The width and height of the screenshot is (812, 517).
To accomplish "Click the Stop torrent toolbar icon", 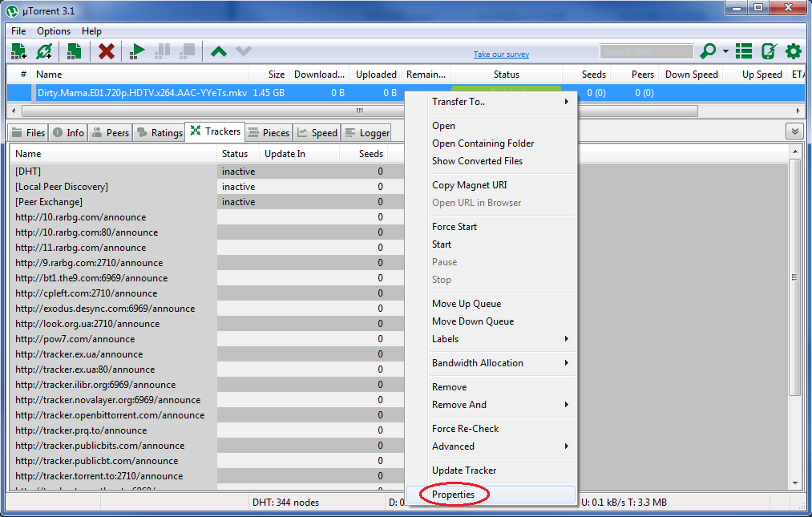I will click(x=187, y=51).
